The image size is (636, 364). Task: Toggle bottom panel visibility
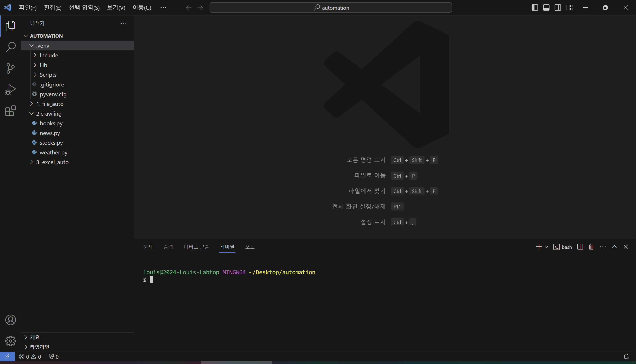[x=546, y=8]
